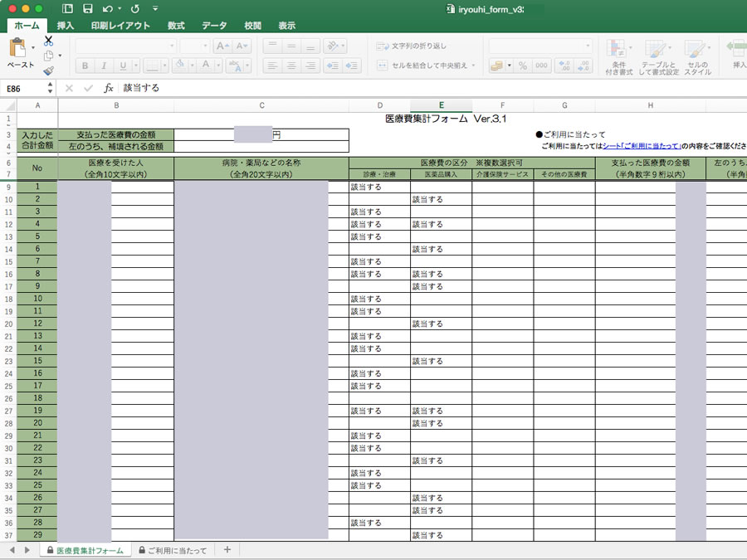This screenshot has width=747, height=560.
Task: Click the decrease decimal places icon
Action: coord(583,66)
